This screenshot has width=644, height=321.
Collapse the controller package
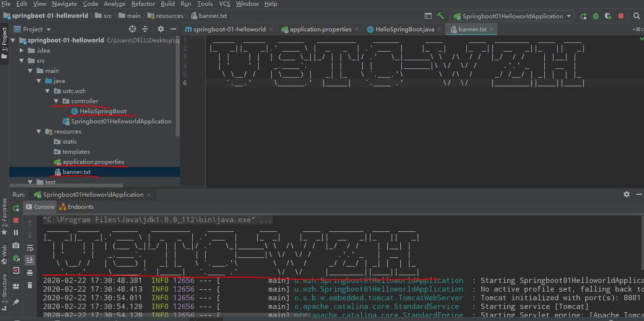pos(56,101)
